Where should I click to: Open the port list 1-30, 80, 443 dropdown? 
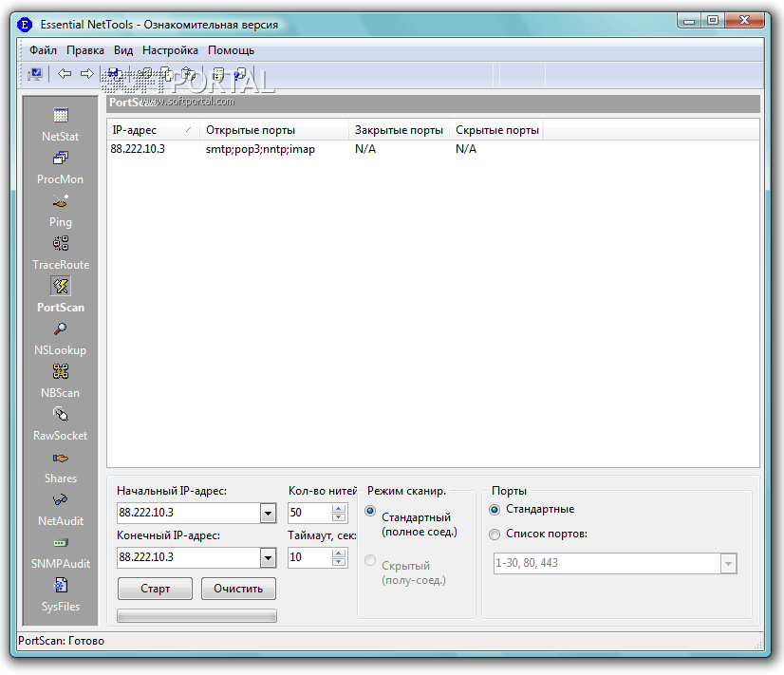tap(728, 564)
